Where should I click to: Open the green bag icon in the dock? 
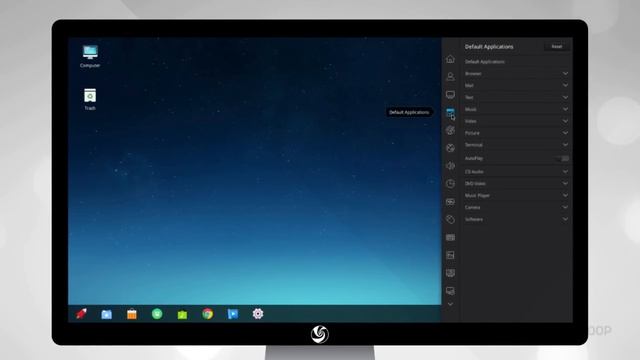tap(182, 314)
